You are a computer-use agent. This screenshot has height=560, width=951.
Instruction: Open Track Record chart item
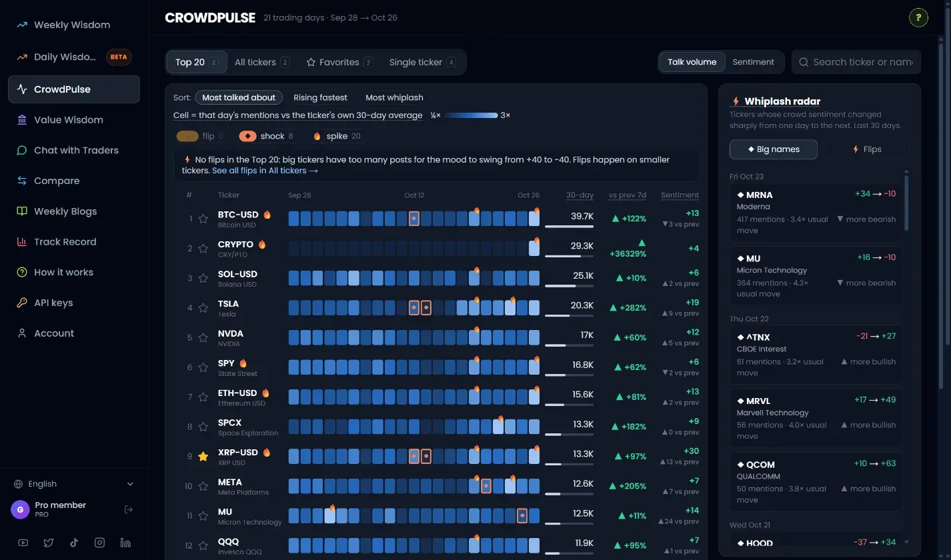point(73,241)
